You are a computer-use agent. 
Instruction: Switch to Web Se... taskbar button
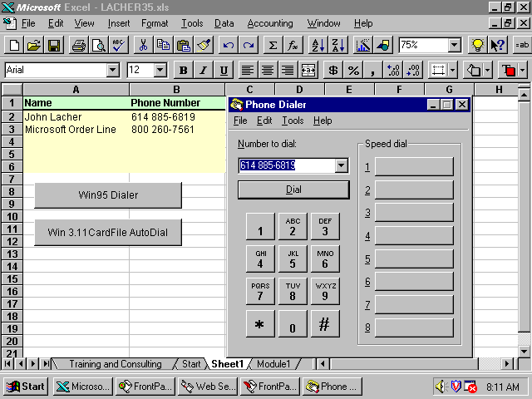(208, 387)
